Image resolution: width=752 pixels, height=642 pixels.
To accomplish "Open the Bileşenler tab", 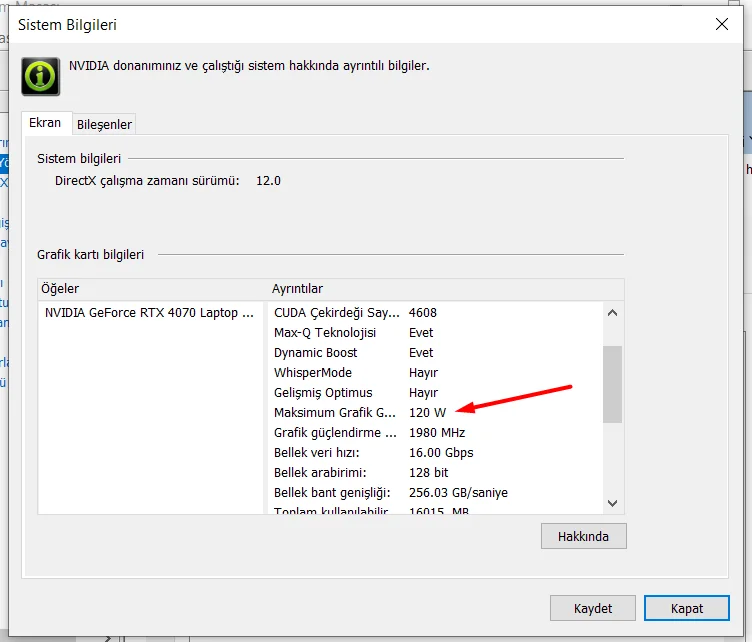I will coord(104,125).
